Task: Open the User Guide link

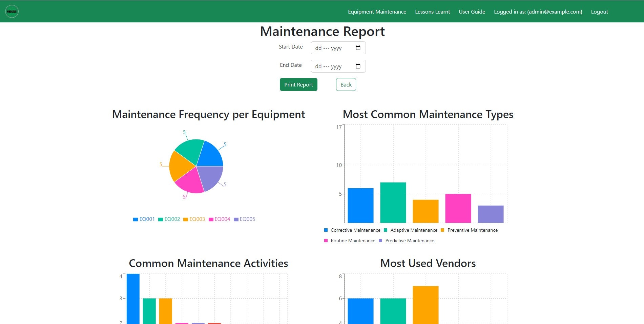Action: (472, 12)
